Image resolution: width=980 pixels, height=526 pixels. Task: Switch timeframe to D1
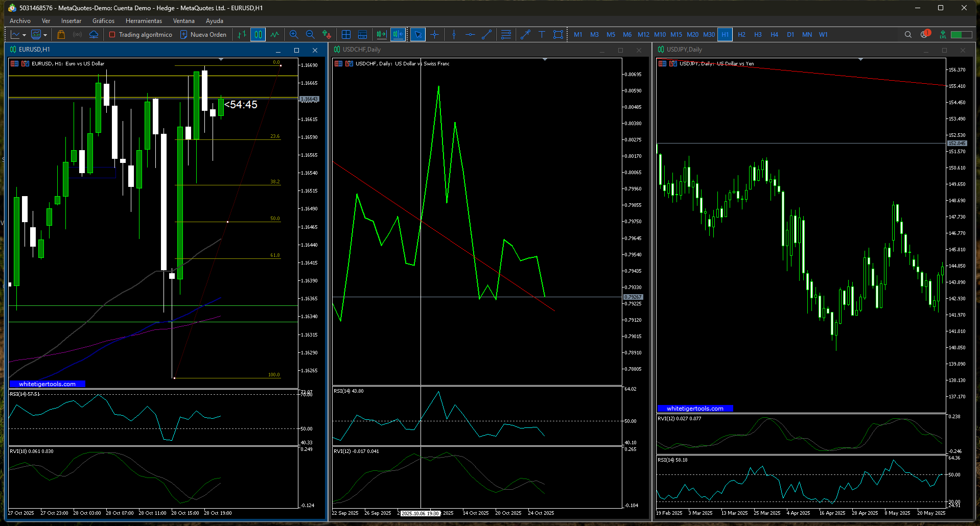click(x=790, y=34)
